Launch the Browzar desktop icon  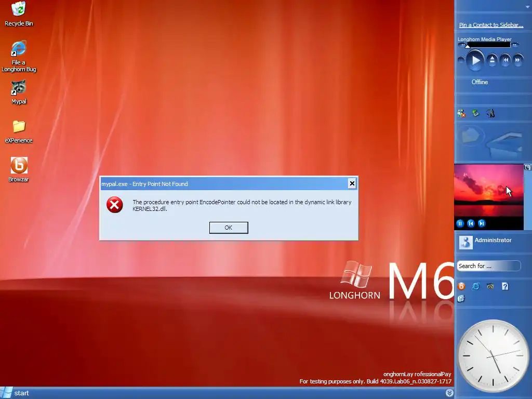[19, 170]
